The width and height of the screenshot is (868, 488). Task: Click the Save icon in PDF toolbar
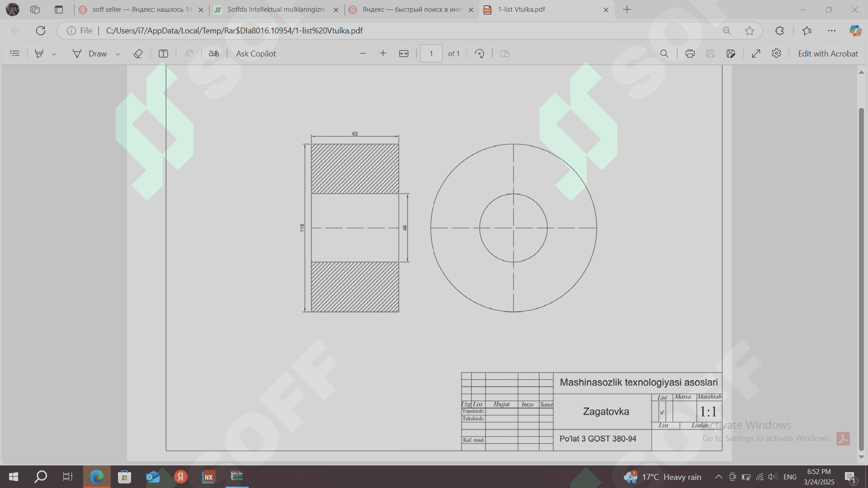pyautogui.click(x=710, y=53)
